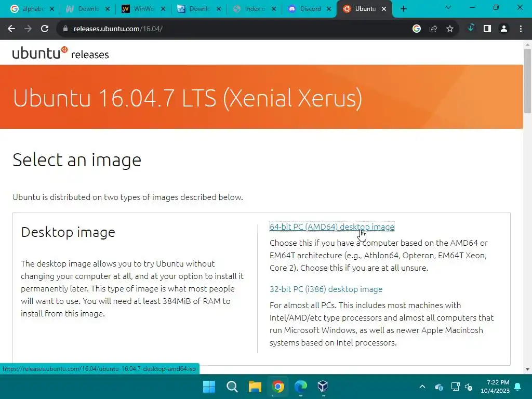Open a new browser tab

403,9
